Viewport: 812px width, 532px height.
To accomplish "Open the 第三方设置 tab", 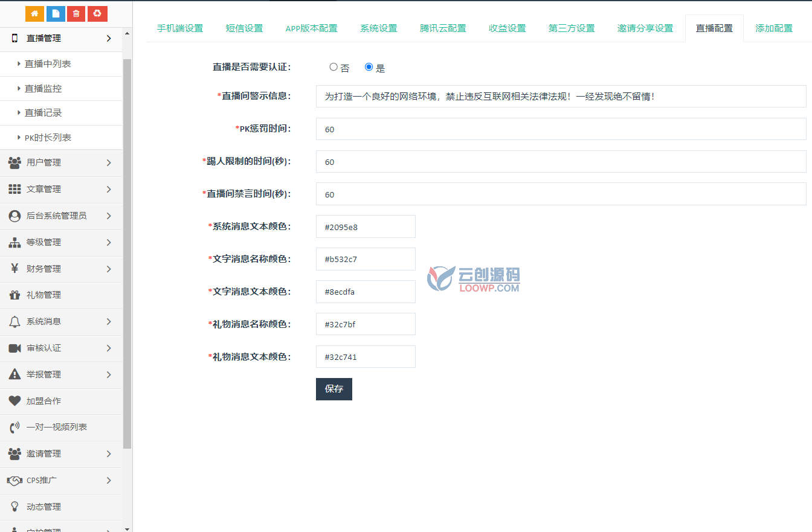I will (x=572, y=28).
